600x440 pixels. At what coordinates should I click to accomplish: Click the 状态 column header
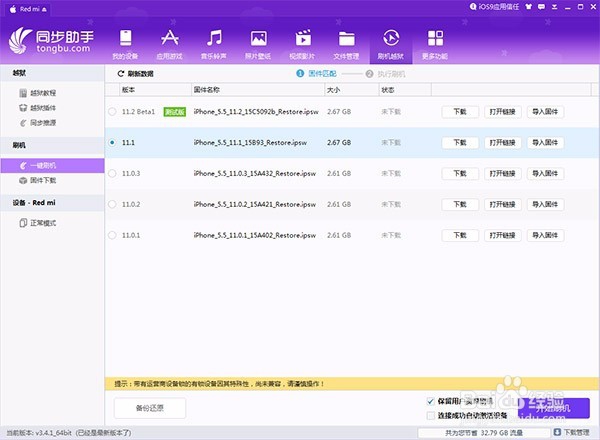[405, 90]
